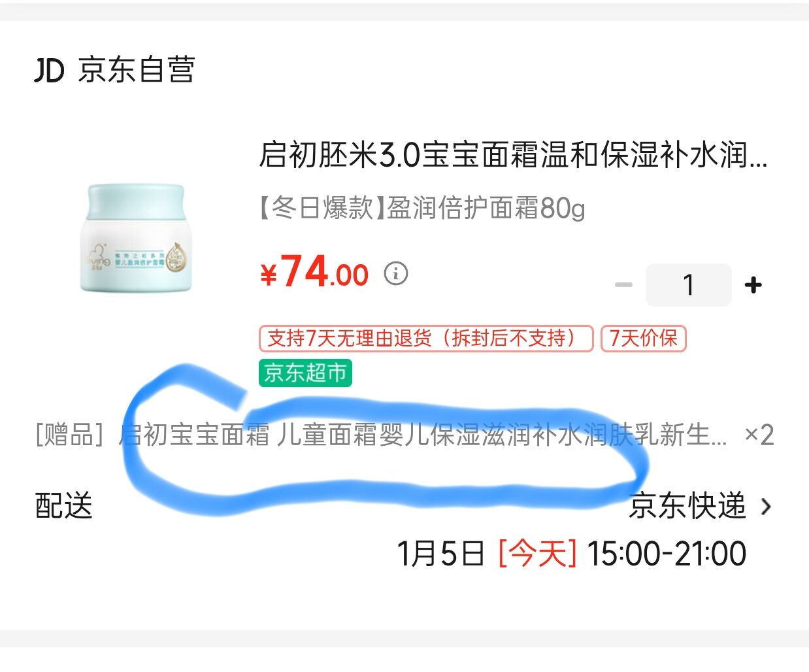Click the ¥74.00 price
The width and height of the screenshot is (809, 672).
[x=314, y=272]
